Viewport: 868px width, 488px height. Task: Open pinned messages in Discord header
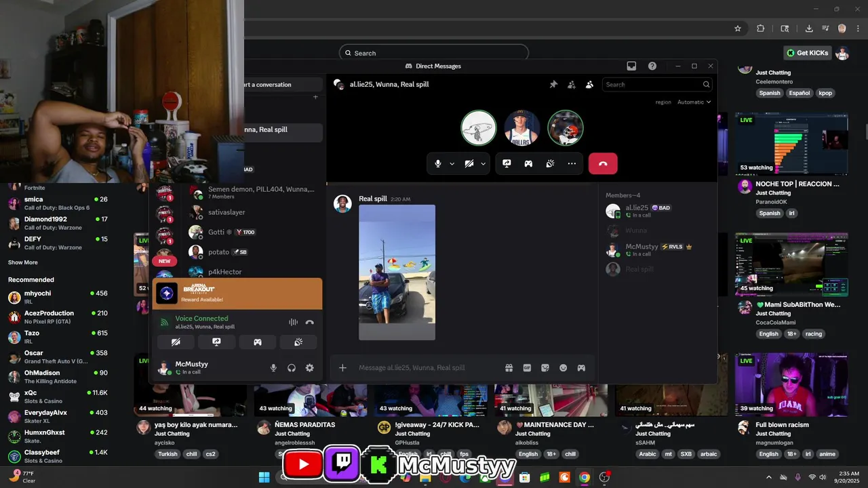coord(553,85)
